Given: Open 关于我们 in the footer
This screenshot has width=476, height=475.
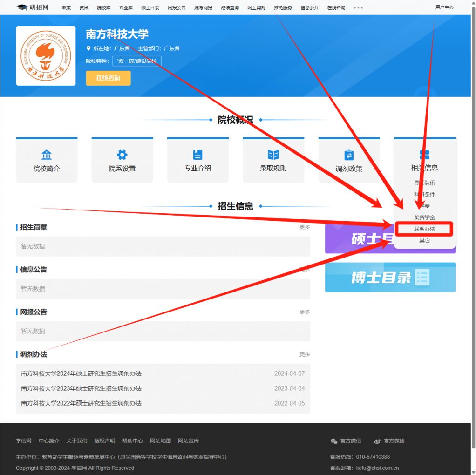Looking at the screenshot, I should [77, 441].
